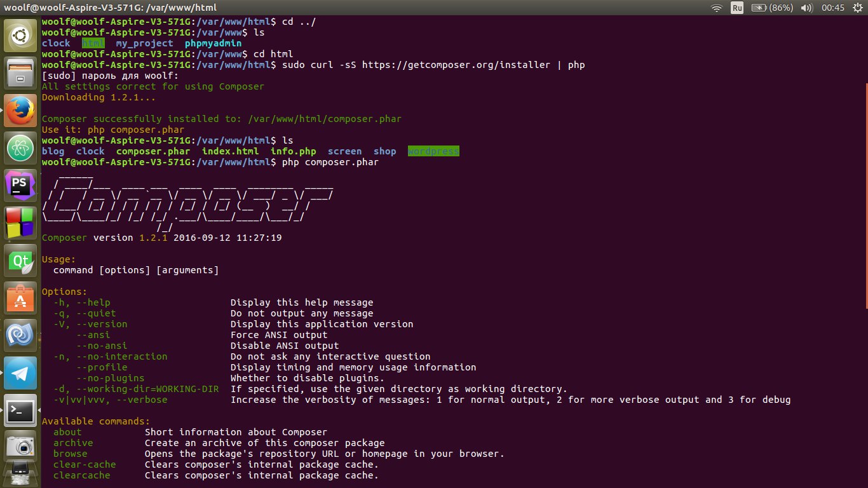This screenshot has width=868, height=488.
Task: Open the colored-cubes app in the dock
Action: point(20,223)
